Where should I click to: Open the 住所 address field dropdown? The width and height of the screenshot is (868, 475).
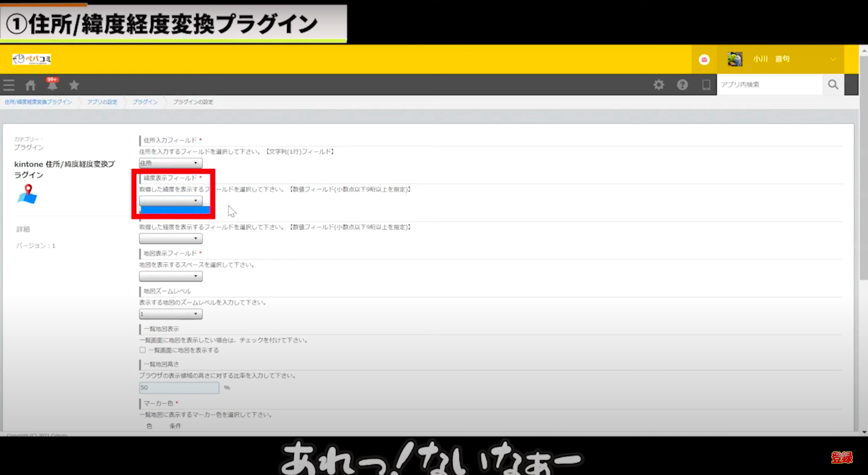point(171,163)
